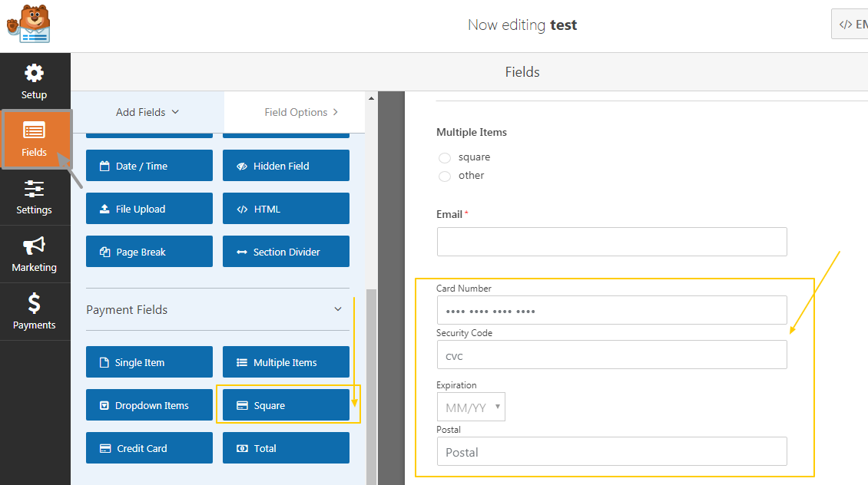Choose the other radio option
The image size is (868, 485).
[x=445, y=176]
